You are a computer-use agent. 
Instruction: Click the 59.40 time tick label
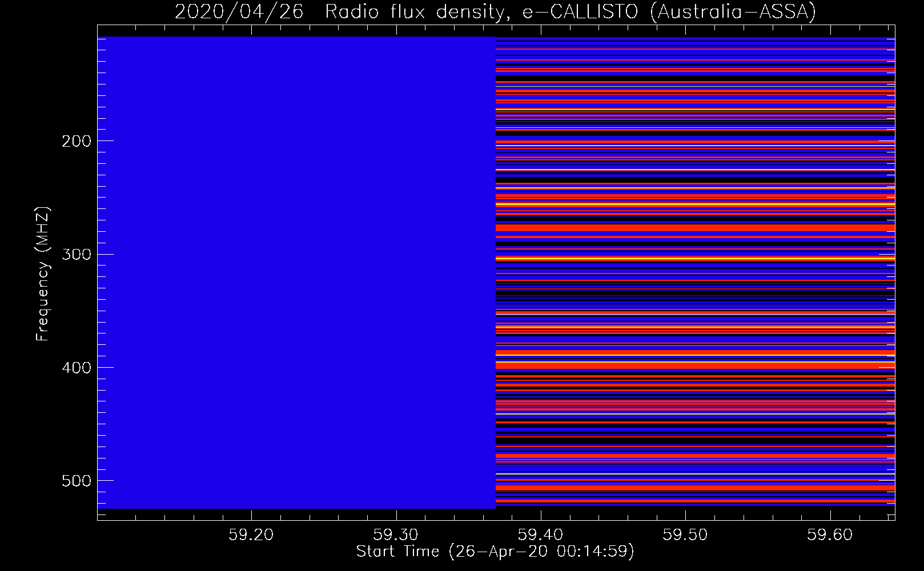pos(540,535)
